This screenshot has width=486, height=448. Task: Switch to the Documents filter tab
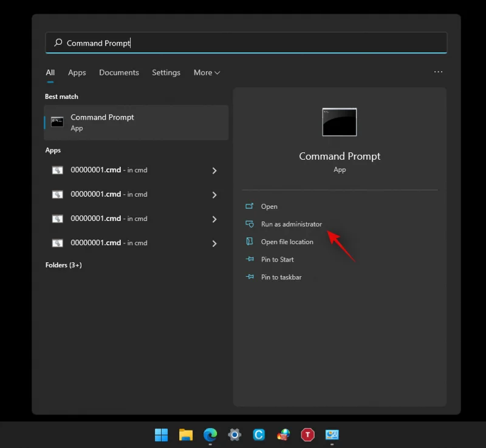119,72
